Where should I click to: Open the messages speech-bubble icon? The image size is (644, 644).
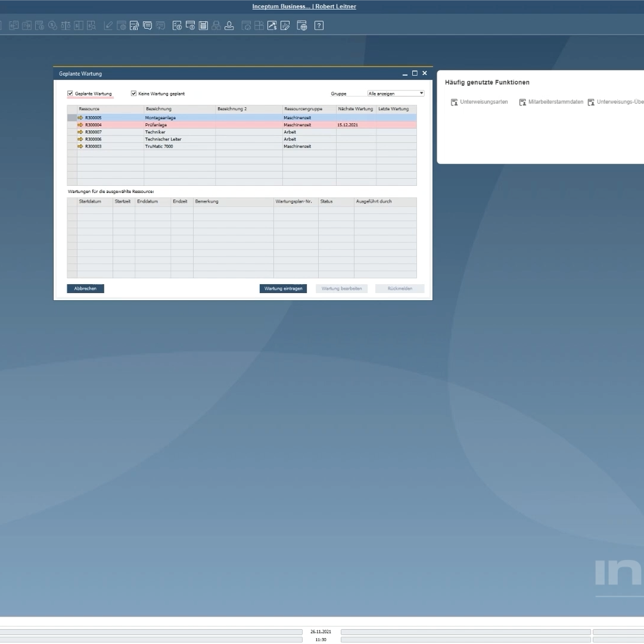147,26
